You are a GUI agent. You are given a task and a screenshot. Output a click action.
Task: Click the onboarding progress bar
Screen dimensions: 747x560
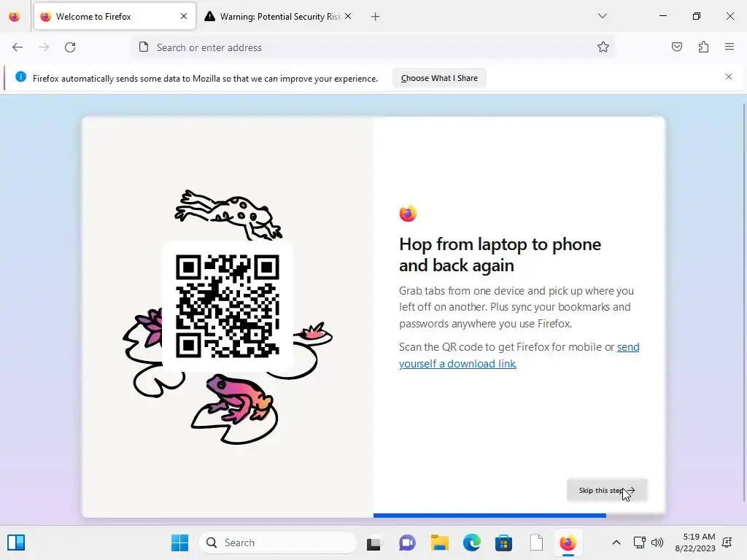tap(489, 516)
